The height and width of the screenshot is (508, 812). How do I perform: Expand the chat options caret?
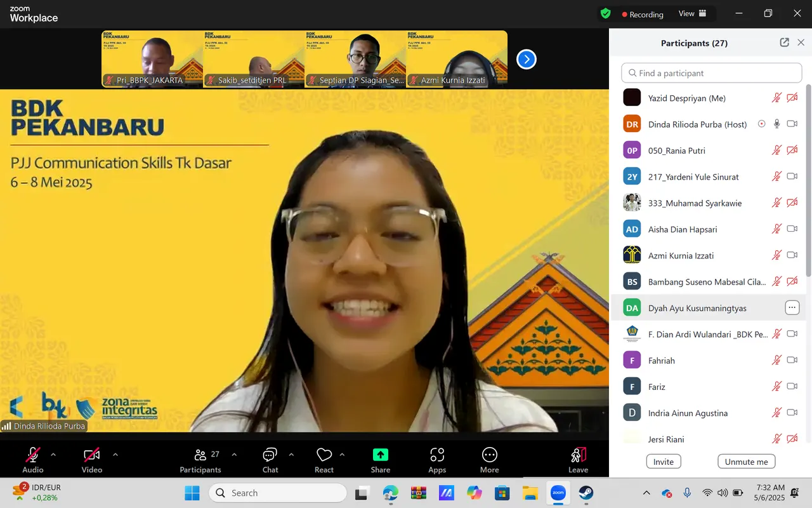(x=291, y=455)
